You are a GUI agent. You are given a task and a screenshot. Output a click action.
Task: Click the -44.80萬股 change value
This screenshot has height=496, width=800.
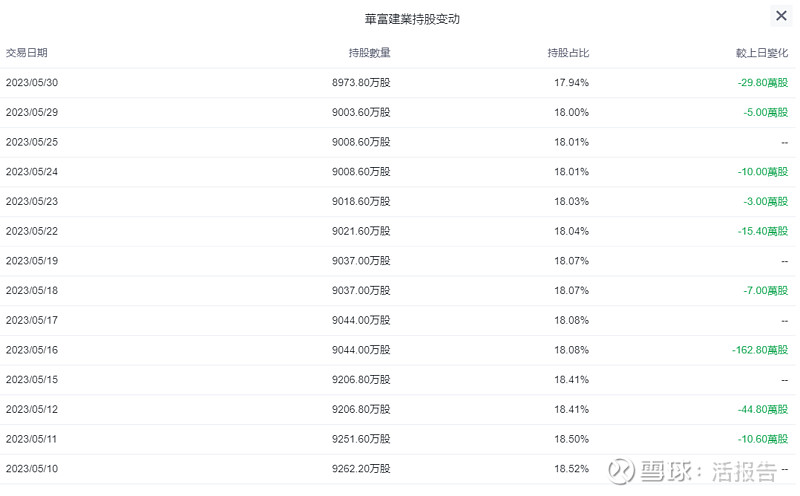point(763,409)
